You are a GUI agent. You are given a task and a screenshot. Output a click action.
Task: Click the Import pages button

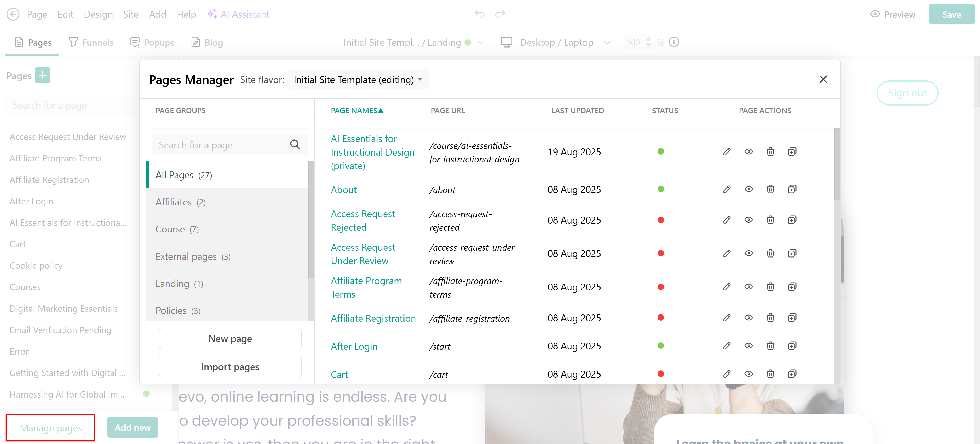[230, 367]
